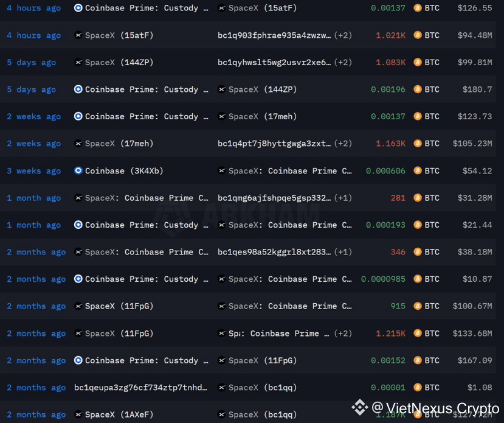Click the 1.083K BTC amount
This screenshot has height=423, width=504.
(x=390, y=62)
